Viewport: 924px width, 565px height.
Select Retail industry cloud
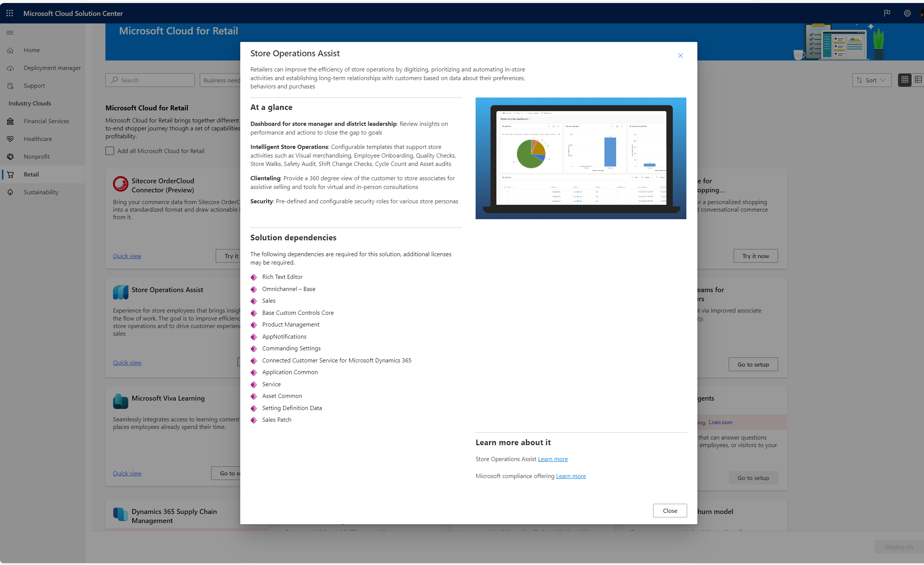[x=31, y=175]
